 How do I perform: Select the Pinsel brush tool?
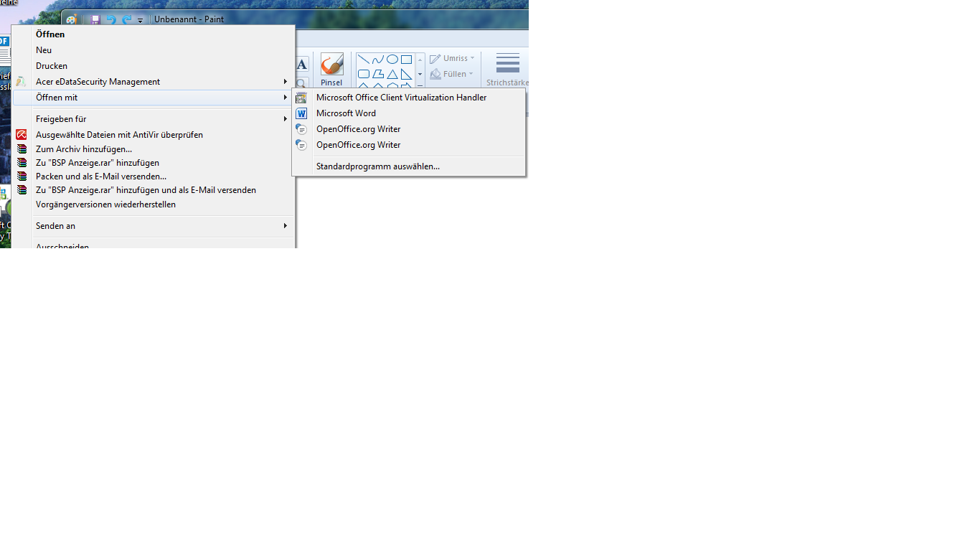[331, 70]
